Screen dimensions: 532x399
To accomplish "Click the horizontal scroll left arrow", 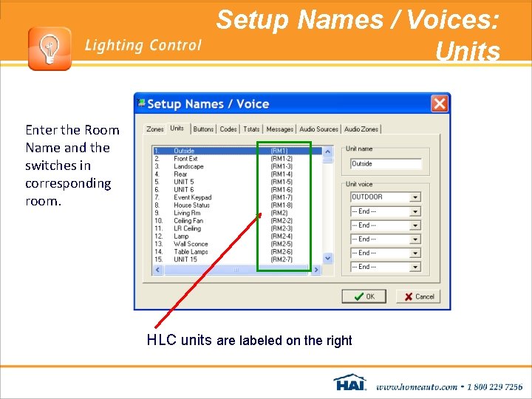I will (158, 270).
